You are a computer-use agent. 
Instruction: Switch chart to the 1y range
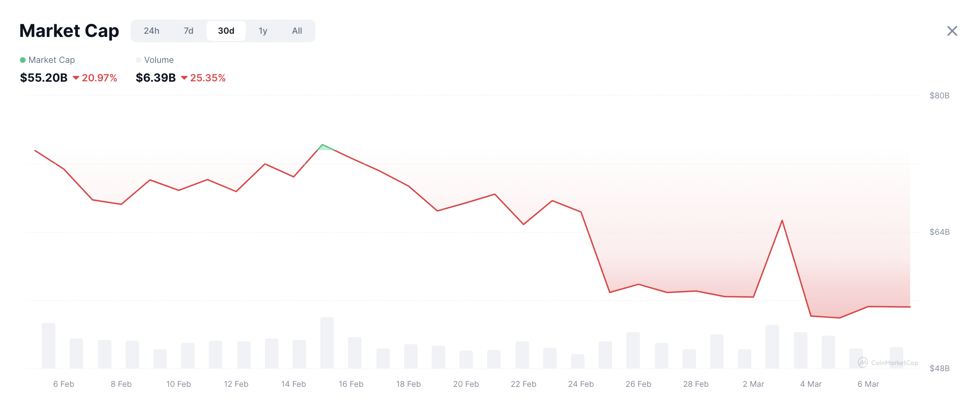[263, 31]
